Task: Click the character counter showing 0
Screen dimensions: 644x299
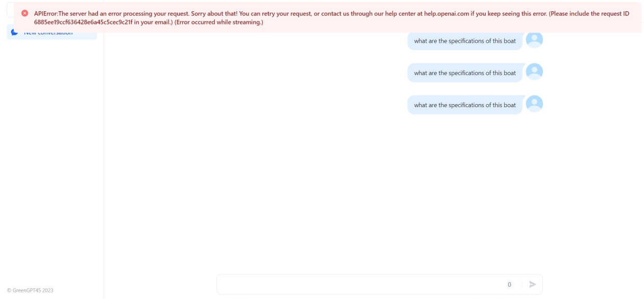Action: pos(509,284)
